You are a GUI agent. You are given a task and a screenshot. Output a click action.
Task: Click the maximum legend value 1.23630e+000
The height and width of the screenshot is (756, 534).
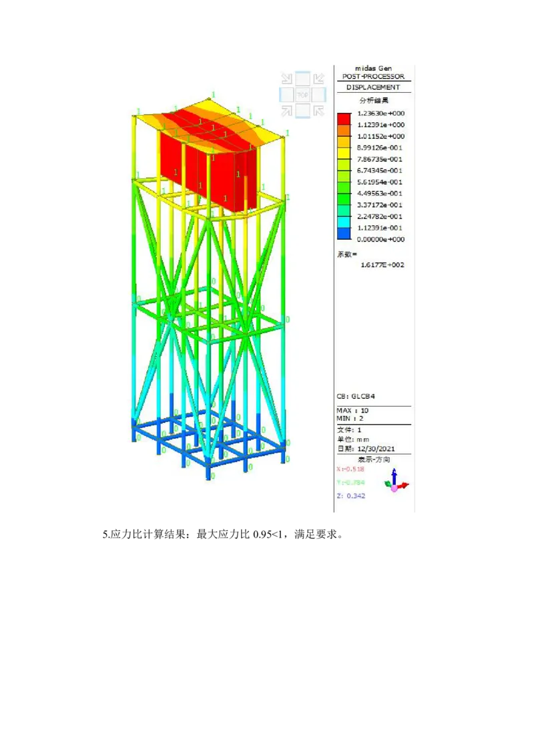click(380, 114)
